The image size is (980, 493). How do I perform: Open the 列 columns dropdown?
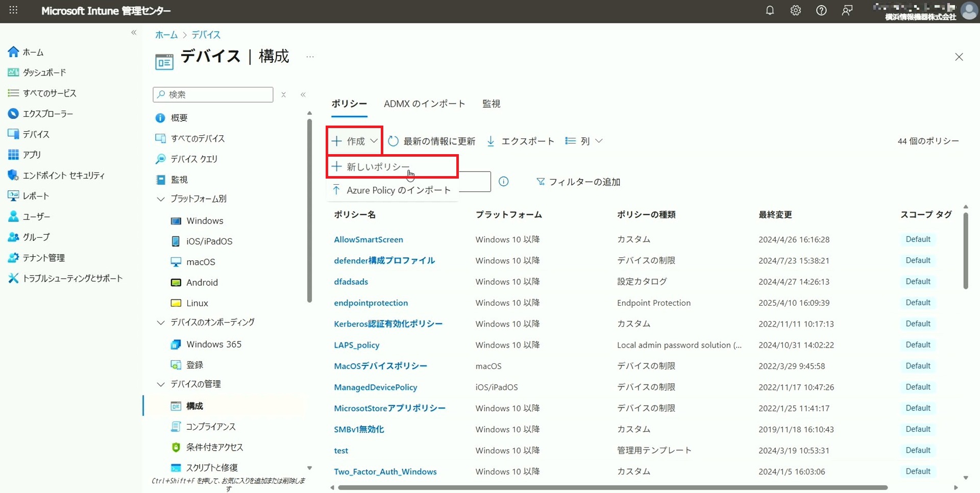[x=584, y=141]
